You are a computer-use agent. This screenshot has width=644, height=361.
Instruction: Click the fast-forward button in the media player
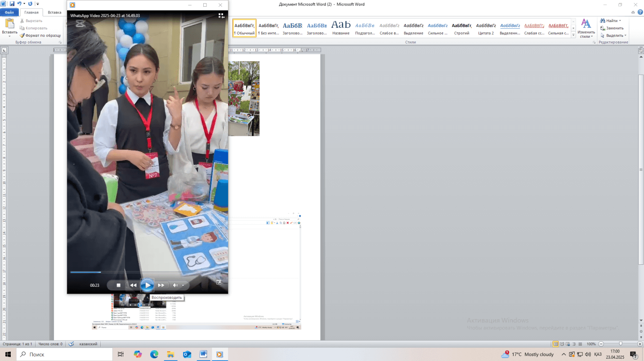[161, 285]
